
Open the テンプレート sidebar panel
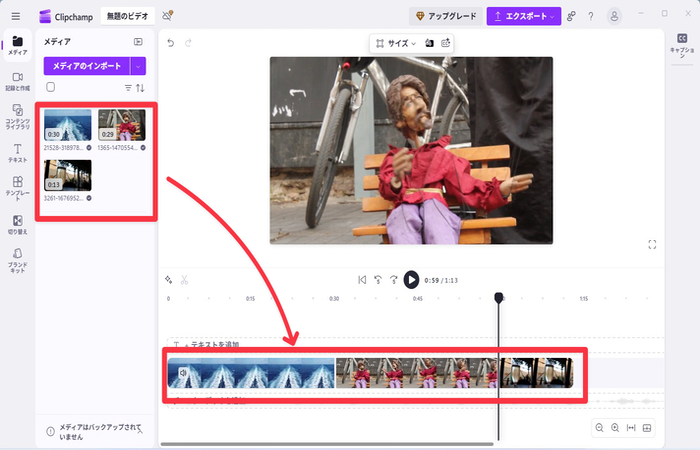click(x=17, y=186)
